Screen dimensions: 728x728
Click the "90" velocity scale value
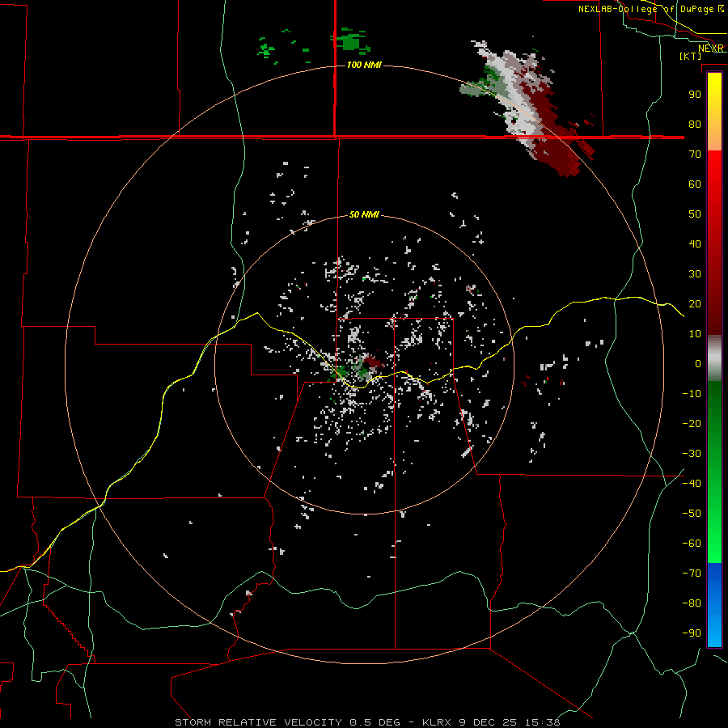[695, 95]
